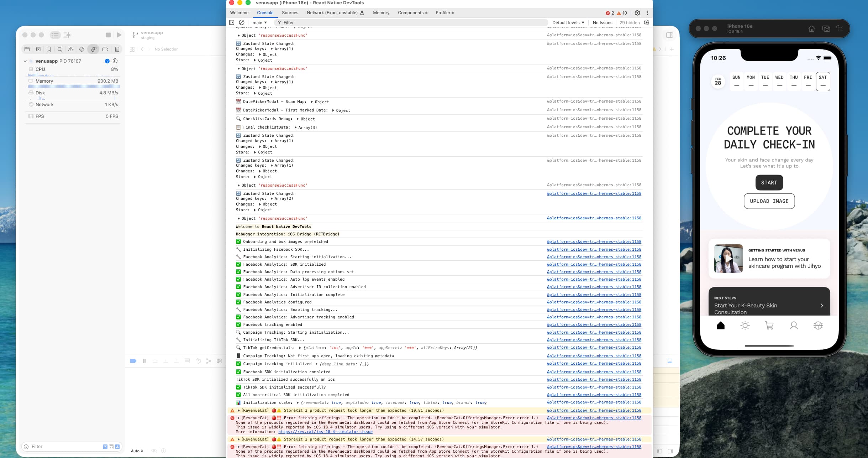Toggle first blue filter button in Xcode navigator
The image size is (868, 458).
click(x=105, y=447)
